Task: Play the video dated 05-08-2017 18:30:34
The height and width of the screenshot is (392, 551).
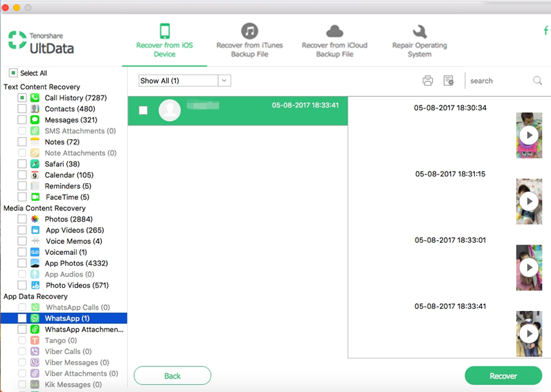Action: [x=529, y=135]
